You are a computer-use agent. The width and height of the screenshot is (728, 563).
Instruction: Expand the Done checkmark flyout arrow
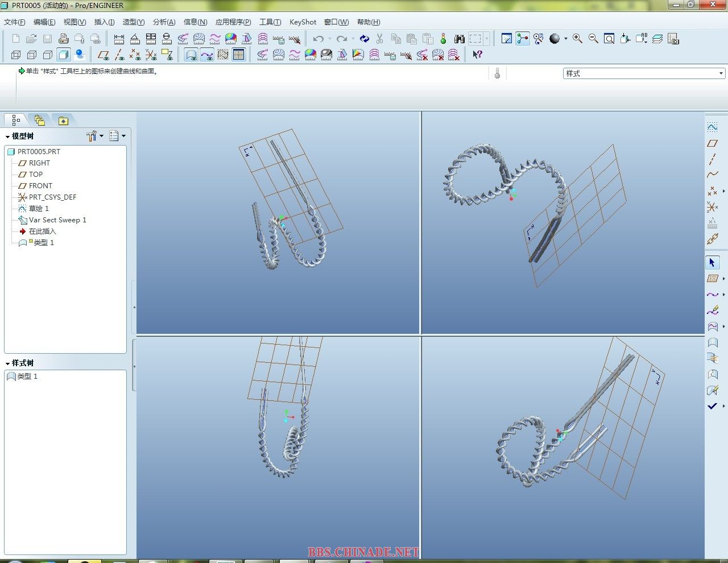pos(723,406)
